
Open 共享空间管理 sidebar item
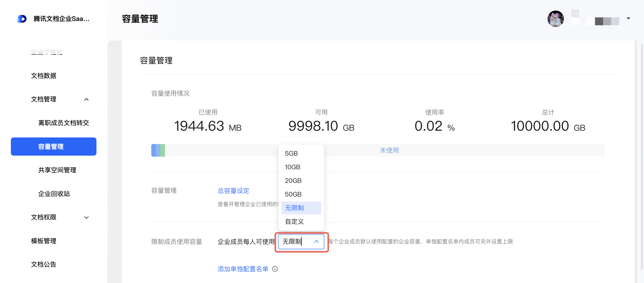(x=57, y=170)
